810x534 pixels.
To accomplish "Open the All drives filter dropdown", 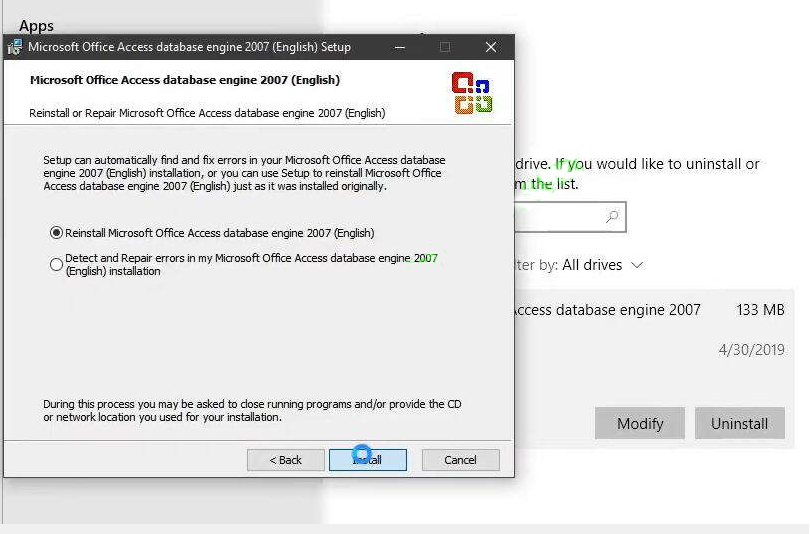I will [602, 265].
